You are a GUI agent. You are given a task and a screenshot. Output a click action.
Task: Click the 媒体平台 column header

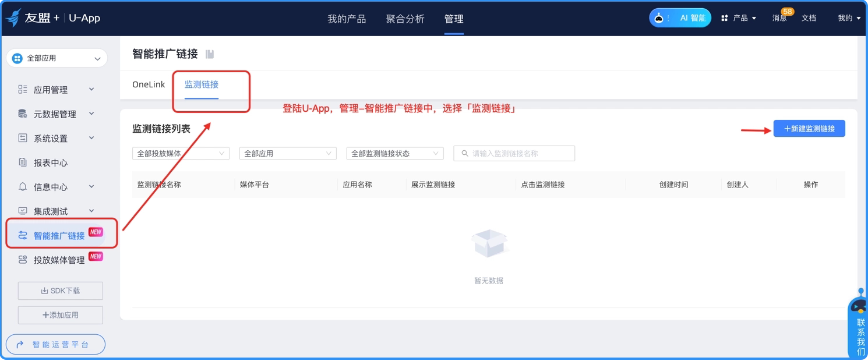[255, 185]
